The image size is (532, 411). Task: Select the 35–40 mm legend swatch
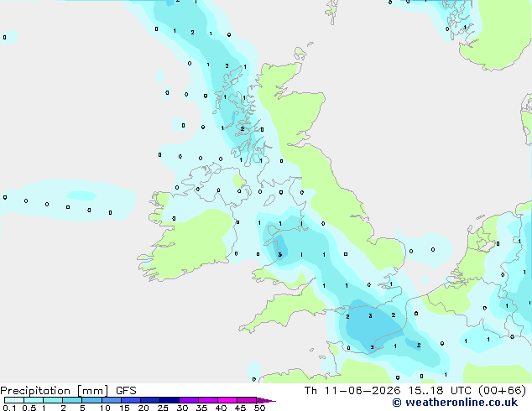208,400
